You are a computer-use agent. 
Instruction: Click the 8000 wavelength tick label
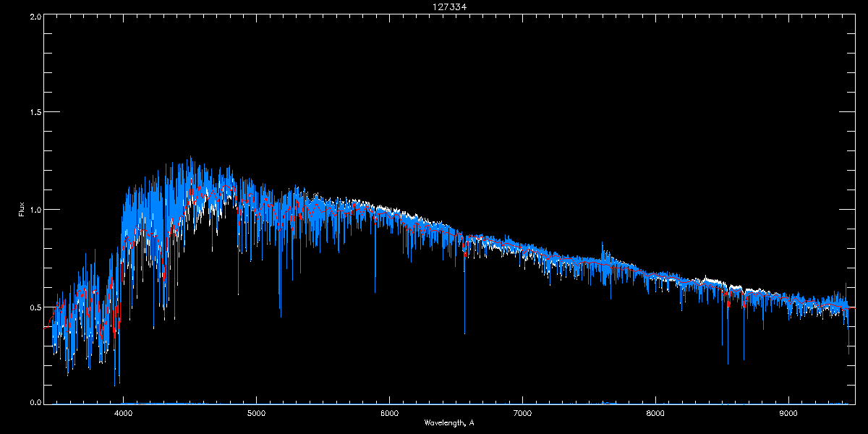coord(655,414)
